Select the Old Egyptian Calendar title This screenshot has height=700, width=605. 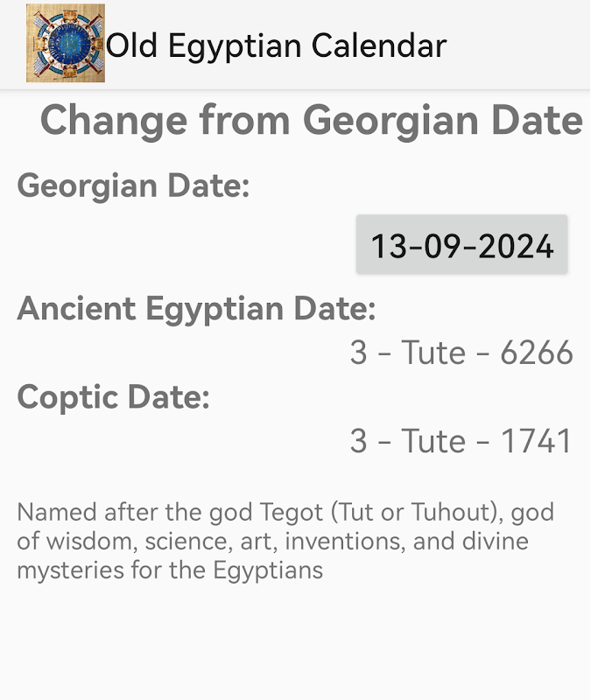click(x=276, y=45)
